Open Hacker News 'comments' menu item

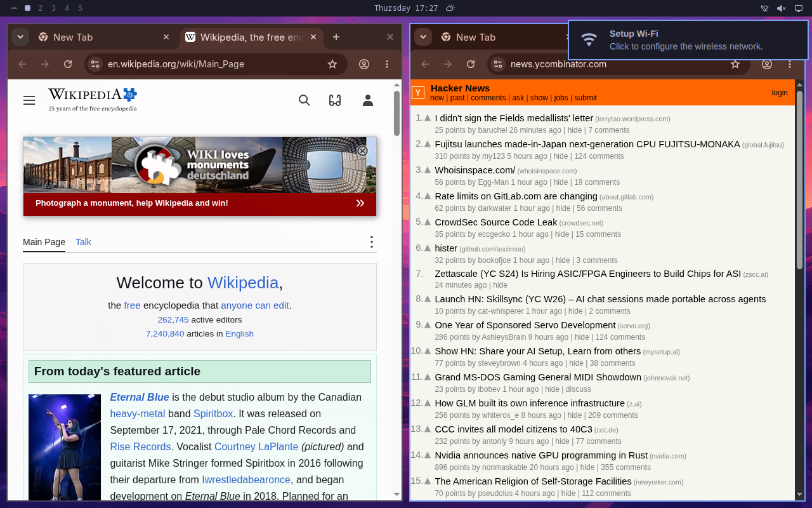[488, 98]
